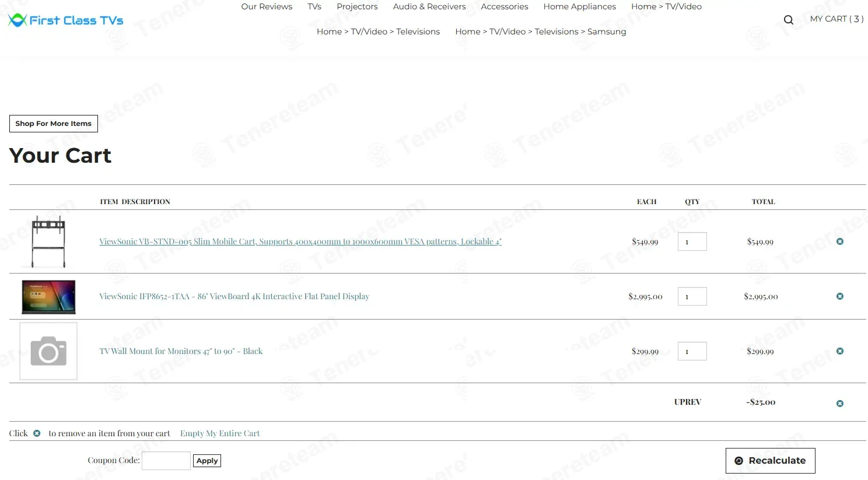Focus the quantity field for TV Wall Mount
This screenshot has height=480, width=868.
pyautogui.click(x=692, y=351)
